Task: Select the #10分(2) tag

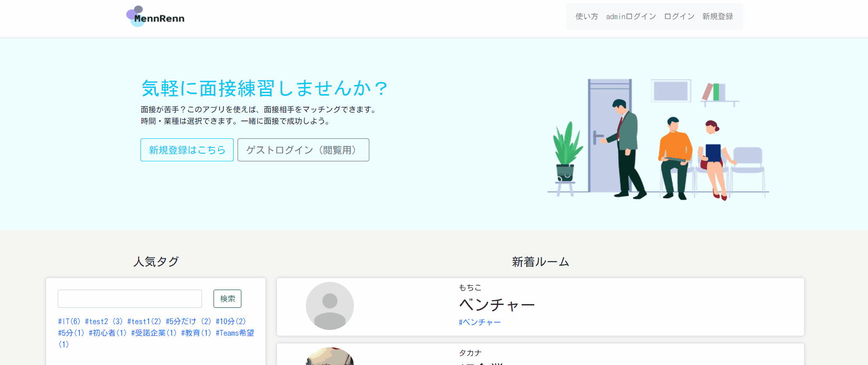Action: (231, 321)
